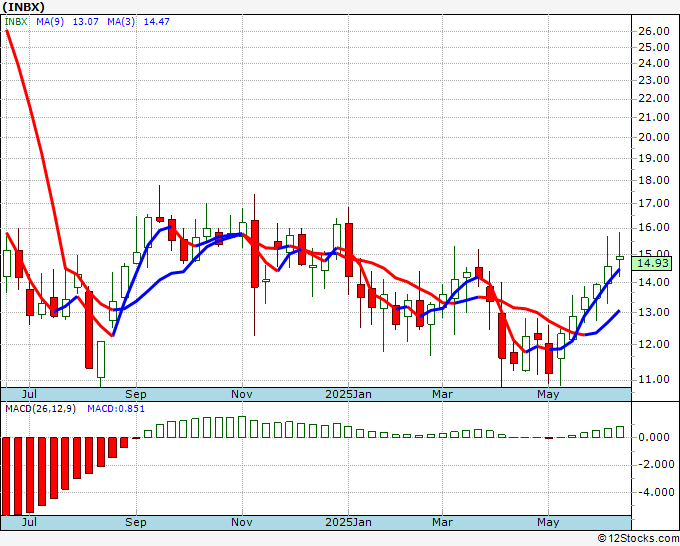The height and width of the screenshot is (546, 680).
Task: Click the MACD(26,12,9) indicator label
Action: click(x=40, y=409)
